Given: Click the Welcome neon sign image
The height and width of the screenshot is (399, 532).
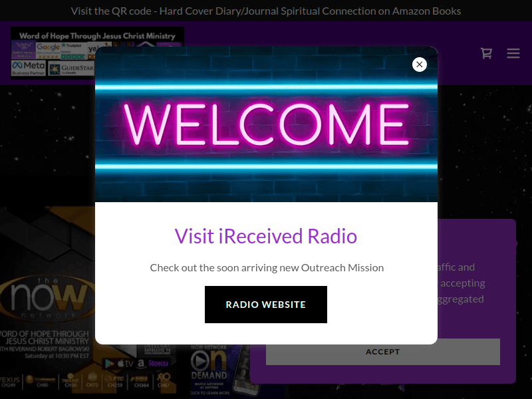Looking at the screenshot, I should click(x=266, y=124).
